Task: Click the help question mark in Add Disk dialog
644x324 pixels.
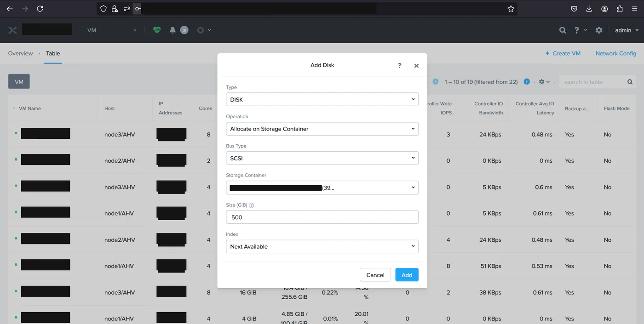Action: [400, 65]
